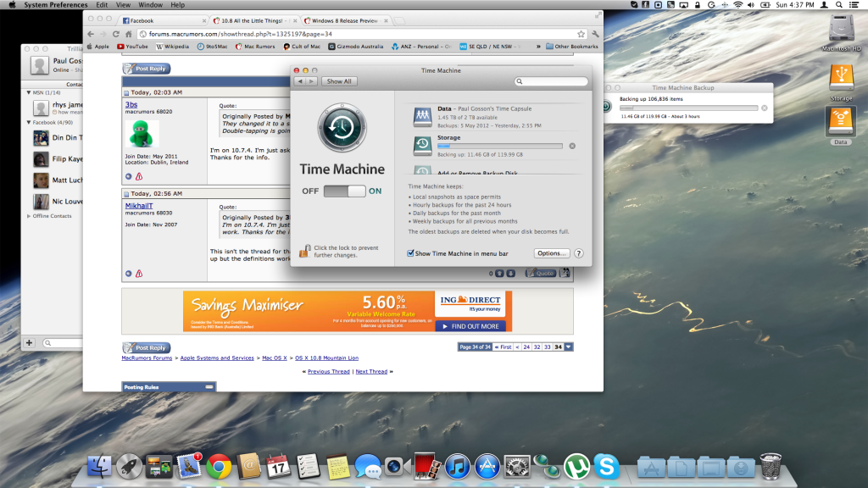Open App Store from the Dock

click(487, 467)
